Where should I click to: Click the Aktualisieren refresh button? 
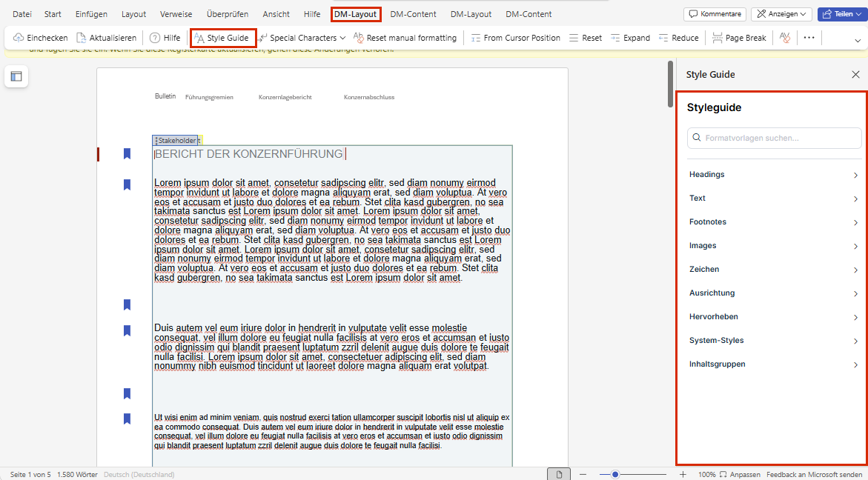(106, 39)
